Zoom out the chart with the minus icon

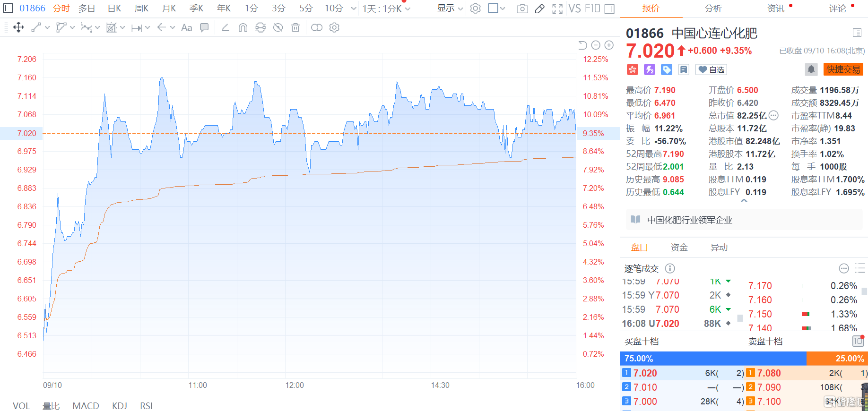pos(596,45)
